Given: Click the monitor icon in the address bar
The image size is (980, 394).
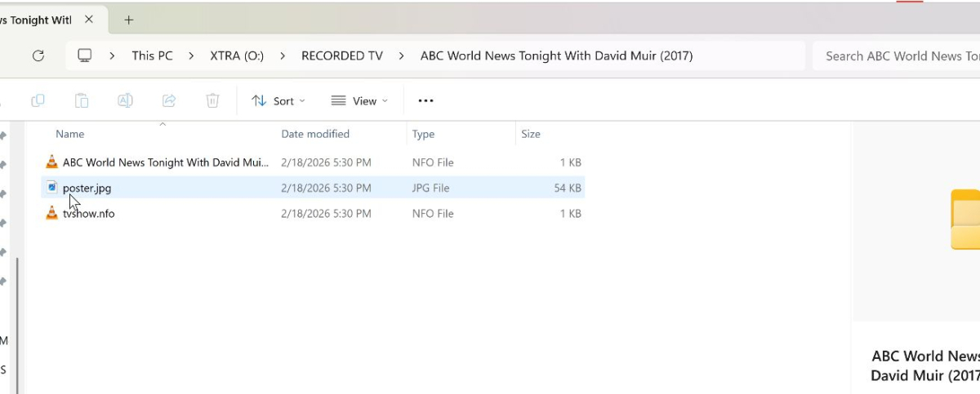Looking at the screenshot, I should pyautogui.click(x=85, y=55).
